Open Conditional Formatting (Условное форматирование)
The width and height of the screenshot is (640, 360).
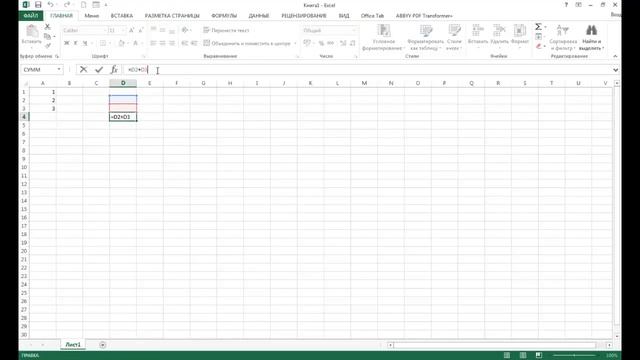click(384, 38)
